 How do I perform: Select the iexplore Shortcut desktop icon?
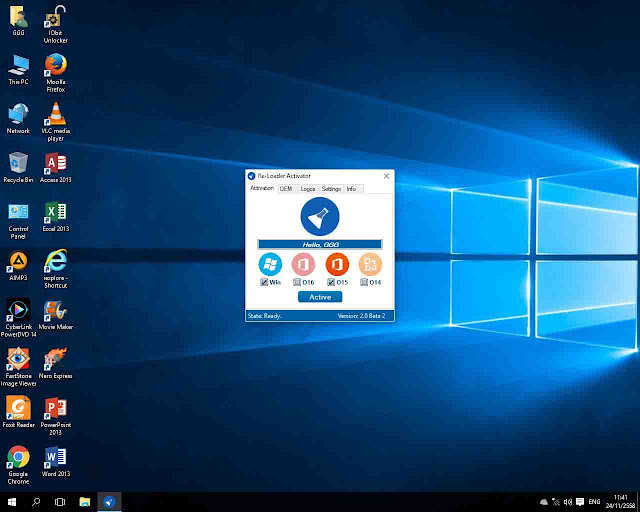(56, 269)
